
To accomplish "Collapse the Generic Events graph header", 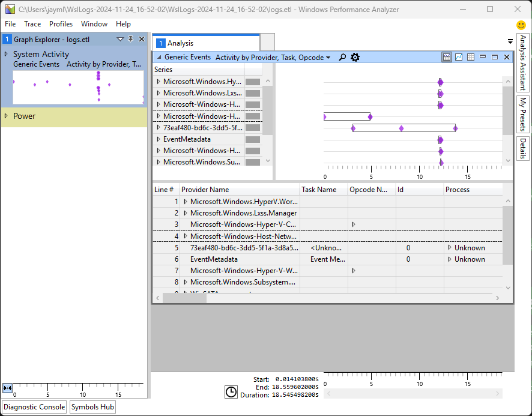I will pyautogui.click(x=159, y=58).
